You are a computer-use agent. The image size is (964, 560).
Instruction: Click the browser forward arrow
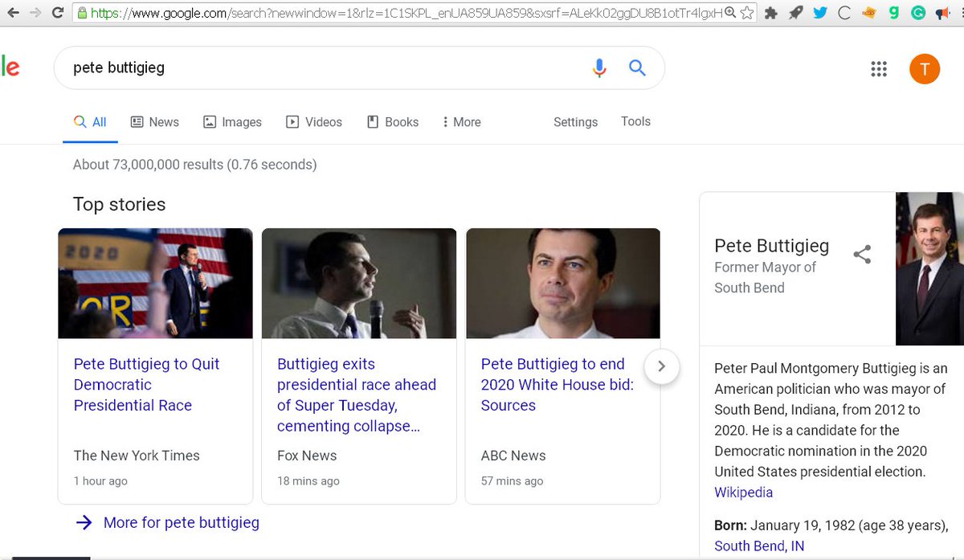[x=35, y=13]
